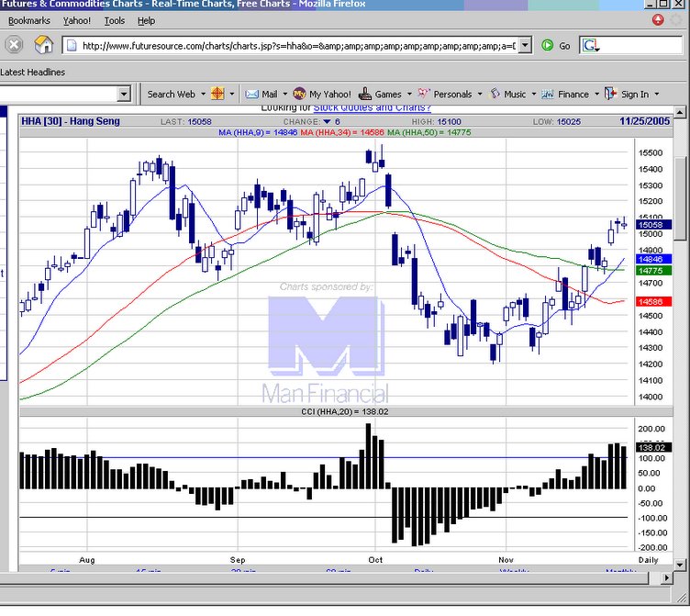Expand the dropdown next to target icon
Image resolution: width=690 pixels, height=616 pixels.
pos(232,94)
